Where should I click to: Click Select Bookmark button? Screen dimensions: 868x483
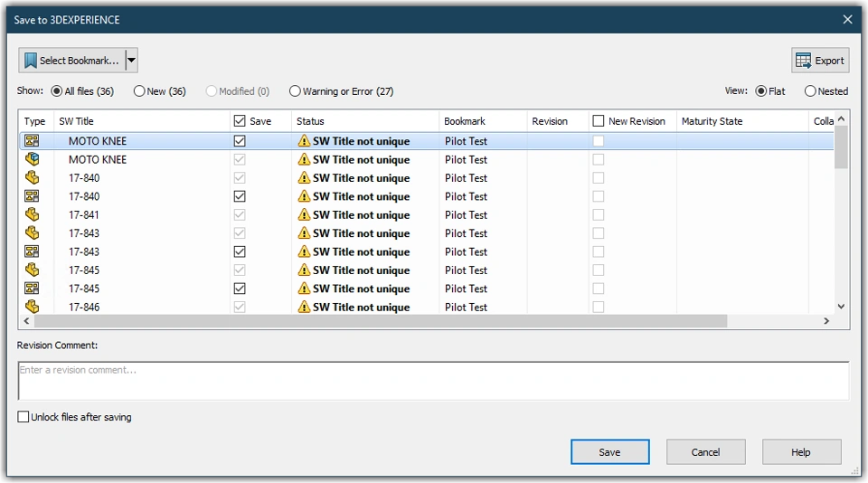72,61
